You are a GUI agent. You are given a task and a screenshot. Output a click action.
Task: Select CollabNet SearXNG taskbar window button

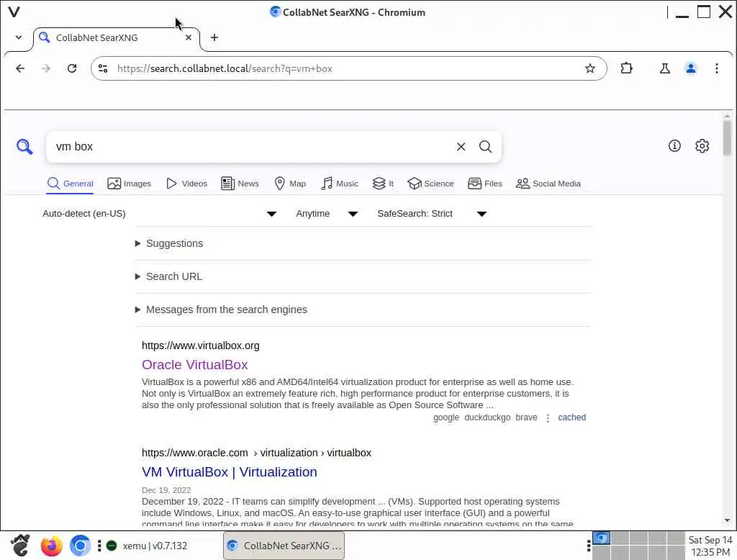[x=284, y=546]
